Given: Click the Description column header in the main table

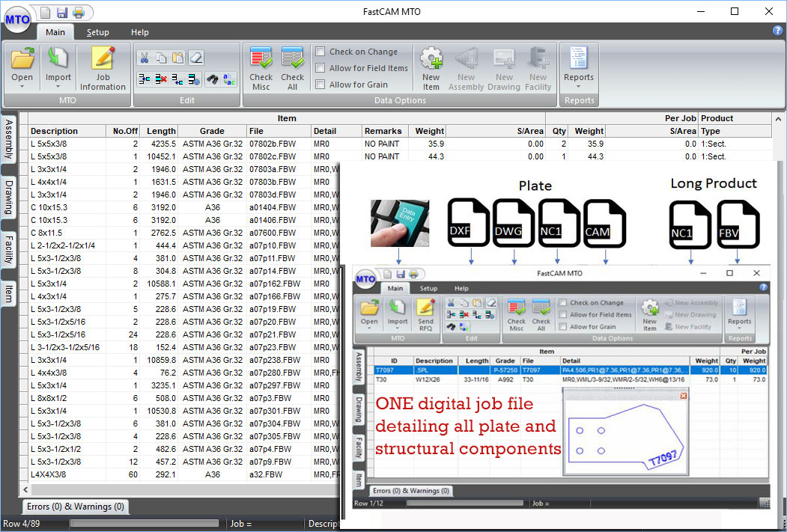Looking at the screenshot, I should tap(67, 131).
